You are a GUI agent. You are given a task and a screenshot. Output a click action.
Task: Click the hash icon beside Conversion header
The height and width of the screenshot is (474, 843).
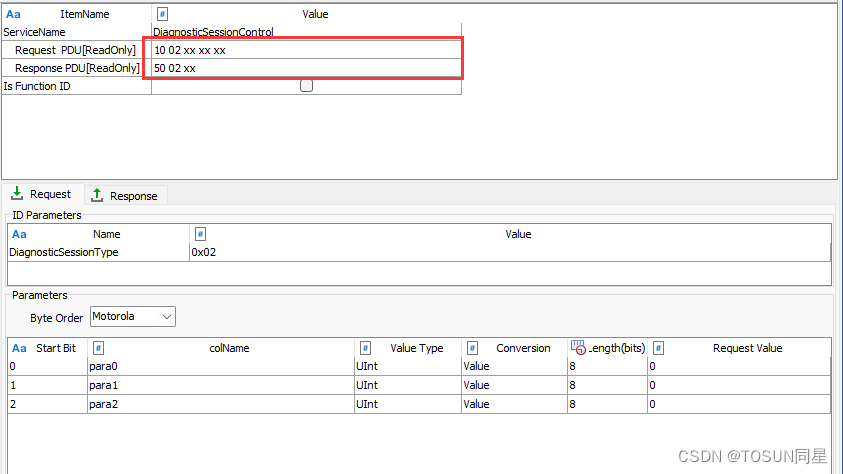(472, 348)
